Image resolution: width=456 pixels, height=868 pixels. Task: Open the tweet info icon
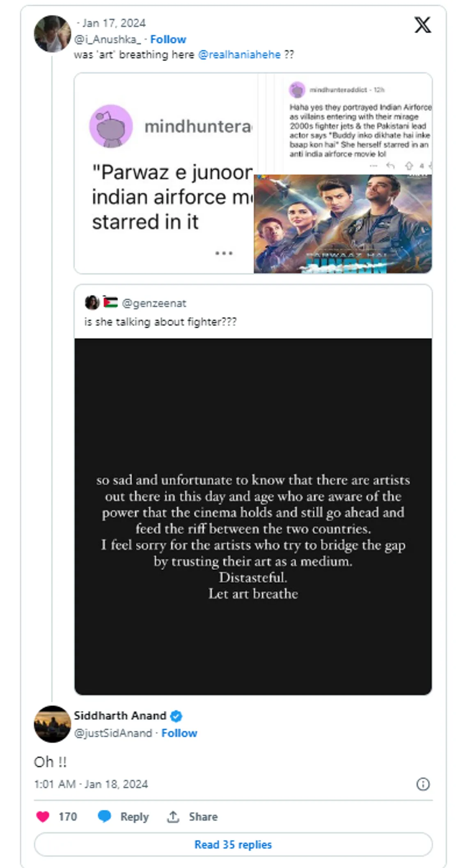[x=423, y=784]
